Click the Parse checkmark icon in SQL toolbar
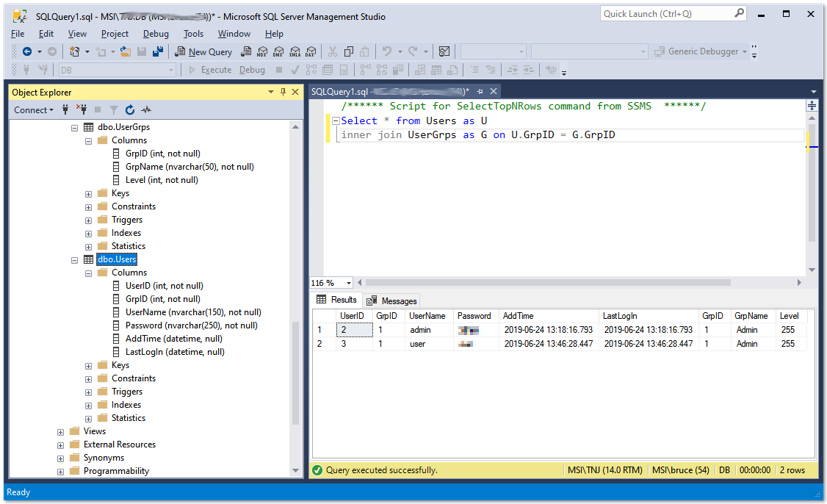This screenshot has width=827, height=504. pyautogui.click(x=295, y=70)
